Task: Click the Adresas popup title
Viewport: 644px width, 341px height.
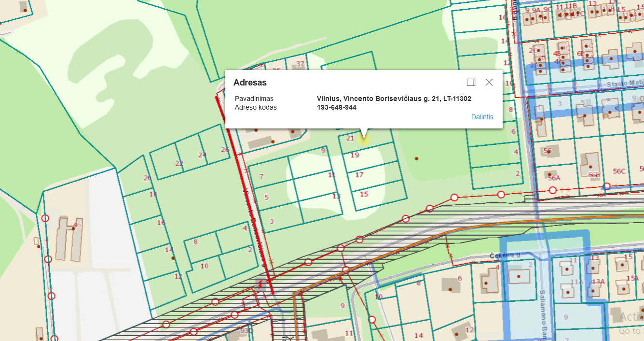Action: (x=250, y=83)
